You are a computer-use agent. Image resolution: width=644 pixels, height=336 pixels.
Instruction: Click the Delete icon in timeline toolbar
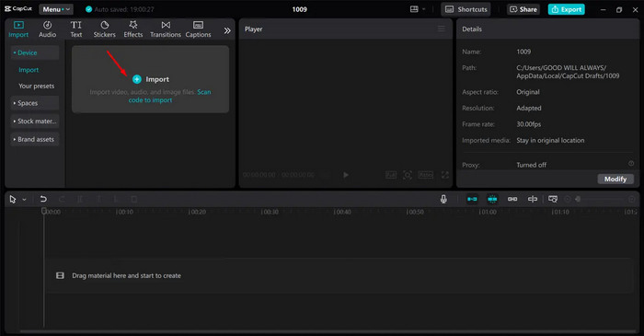(x=134, y=199)
